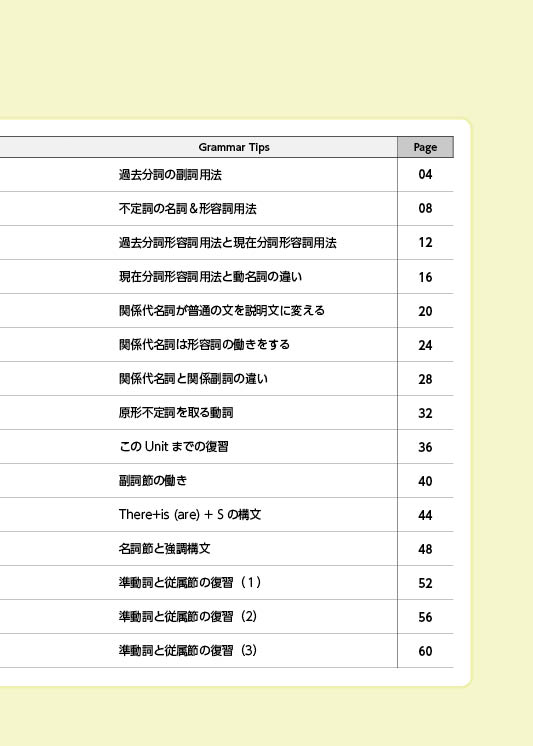Select 名詞節と強調構文 entry

165,549
